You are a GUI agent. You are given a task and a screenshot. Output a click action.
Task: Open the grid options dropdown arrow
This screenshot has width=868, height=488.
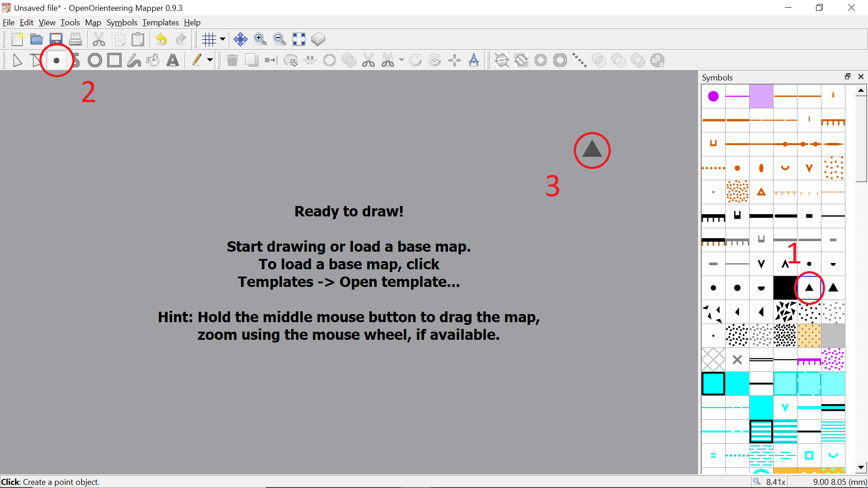(x=222, y=39)
